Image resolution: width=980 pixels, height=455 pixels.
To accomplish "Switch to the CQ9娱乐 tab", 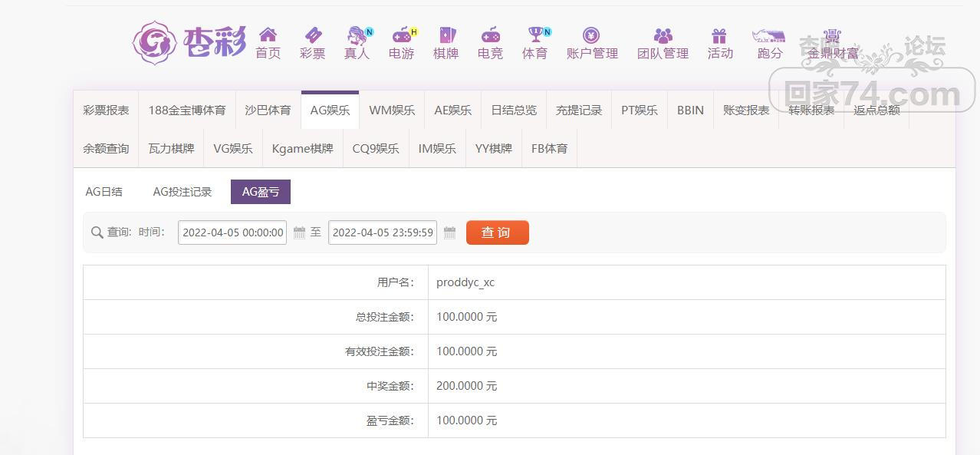I will coord(376,148).
